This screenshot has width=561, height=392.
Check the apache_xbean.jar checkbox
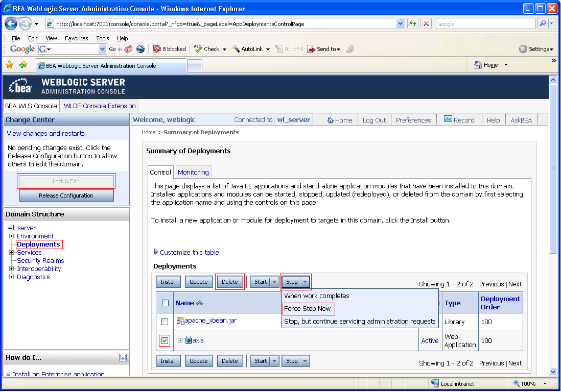click(x=165, y=322)
